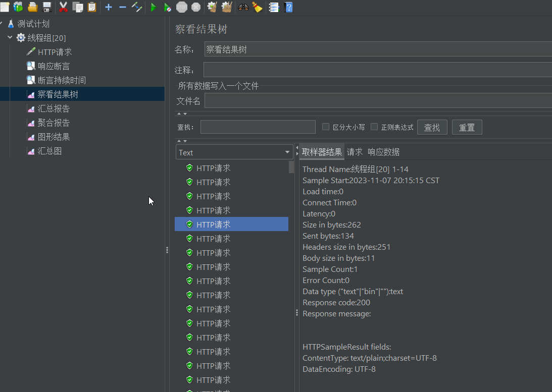Click the Sent bytes:134 line
This screenshot has height=392, width=552.
[x=328, y=236]
